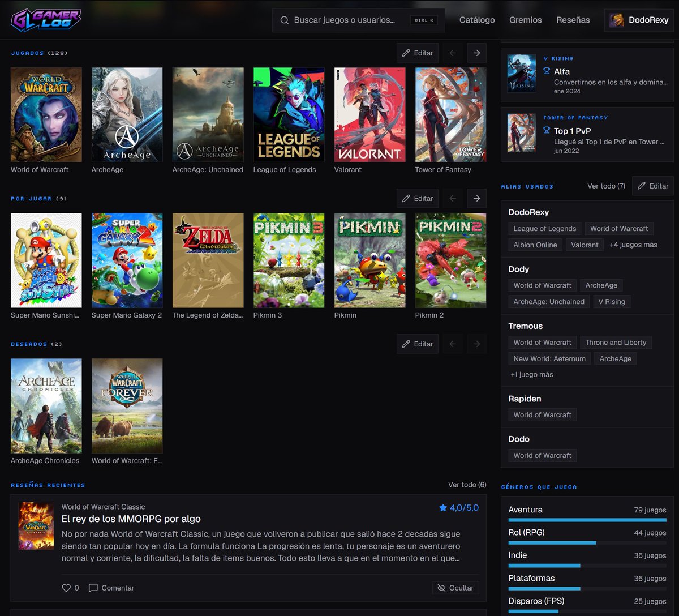The image size is (679, 616).
Task: Edit the Por Jugar list
Action: click(x=418, y=198)
